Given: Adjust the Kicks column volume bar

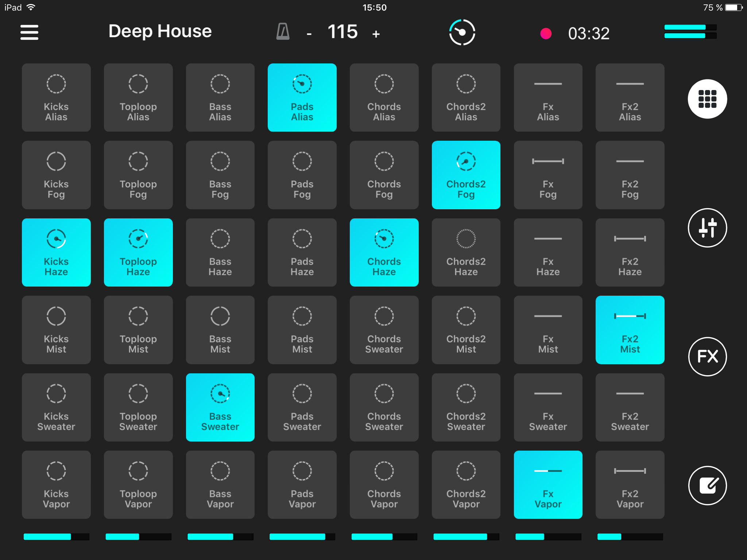Looking at the screenshot, I should click(56, 536).
